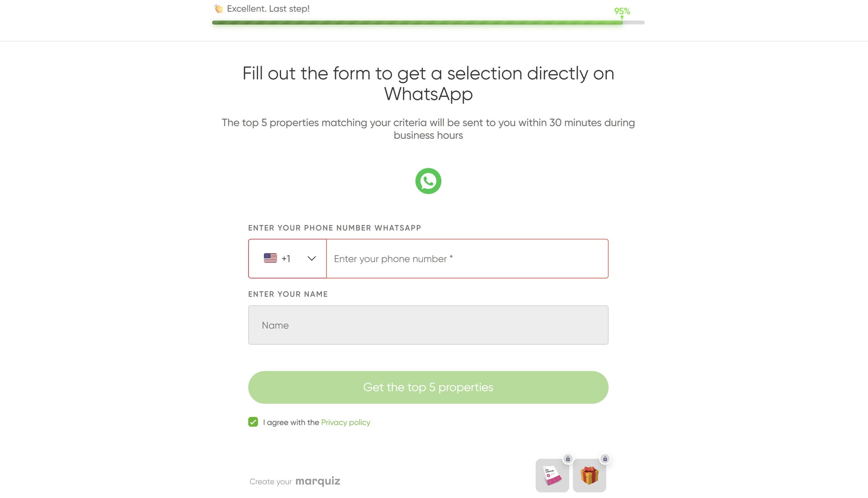The image size is (868, 498).
Task: Open the Privacy policy link
Action: tap(345, 422)
